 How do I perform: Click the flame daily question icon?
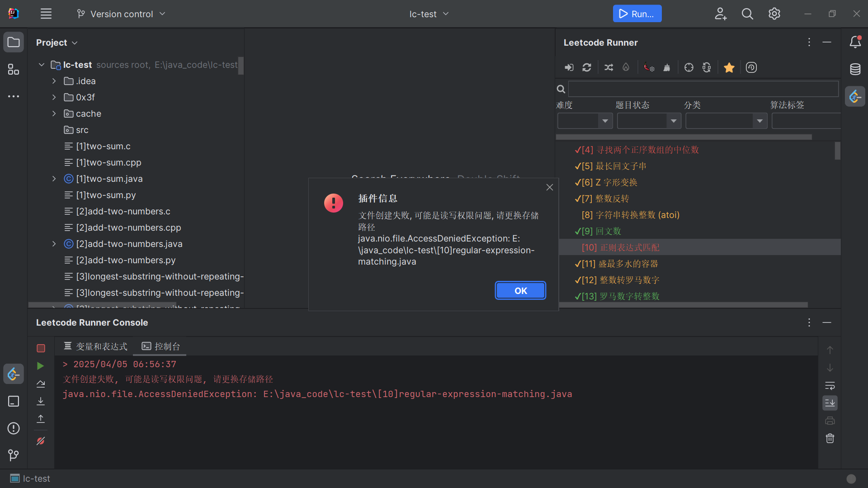[626, 67]
